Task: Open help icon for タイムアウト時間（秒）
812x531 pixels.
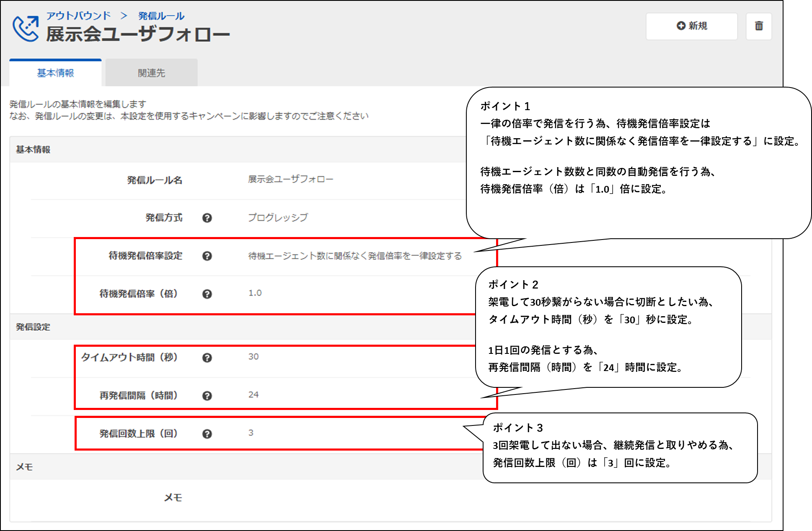Action: (207, 358)
